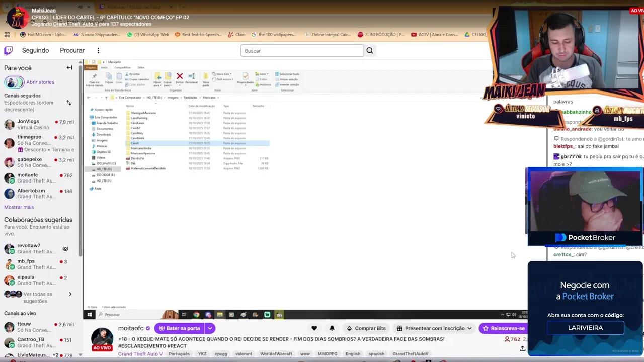Select folder CasoKaren
This screenshot has height=362, width=644.
[137, 123]
